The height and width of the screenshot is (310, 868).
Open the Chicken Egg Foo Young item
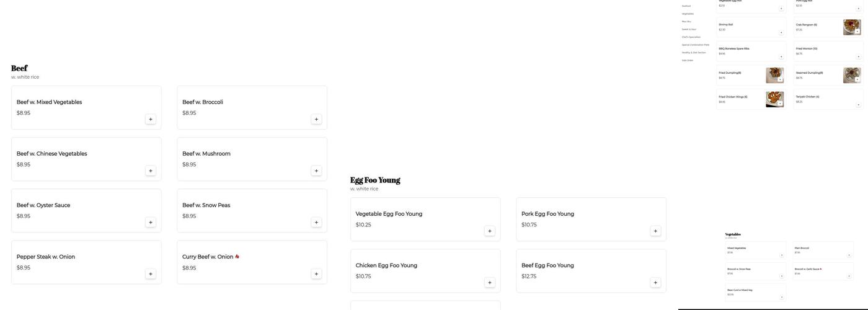[386, 265]
